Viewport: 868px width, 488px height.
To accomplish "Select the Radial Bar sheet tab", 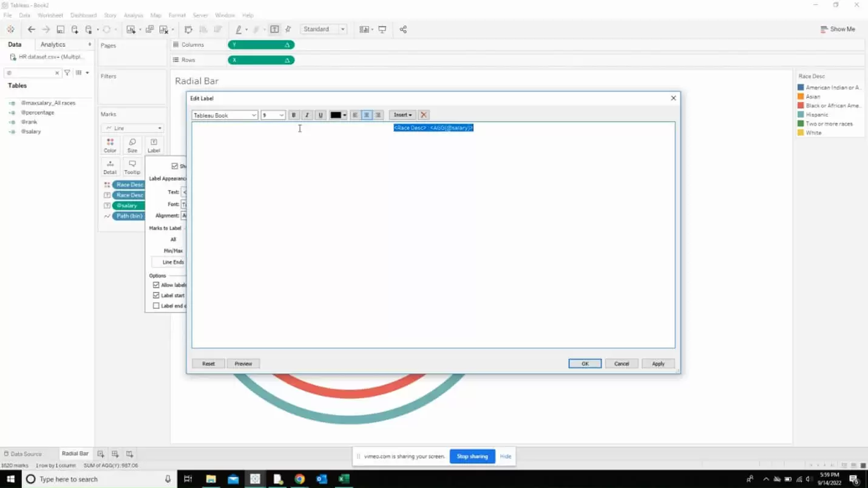I will pos(75,454).
